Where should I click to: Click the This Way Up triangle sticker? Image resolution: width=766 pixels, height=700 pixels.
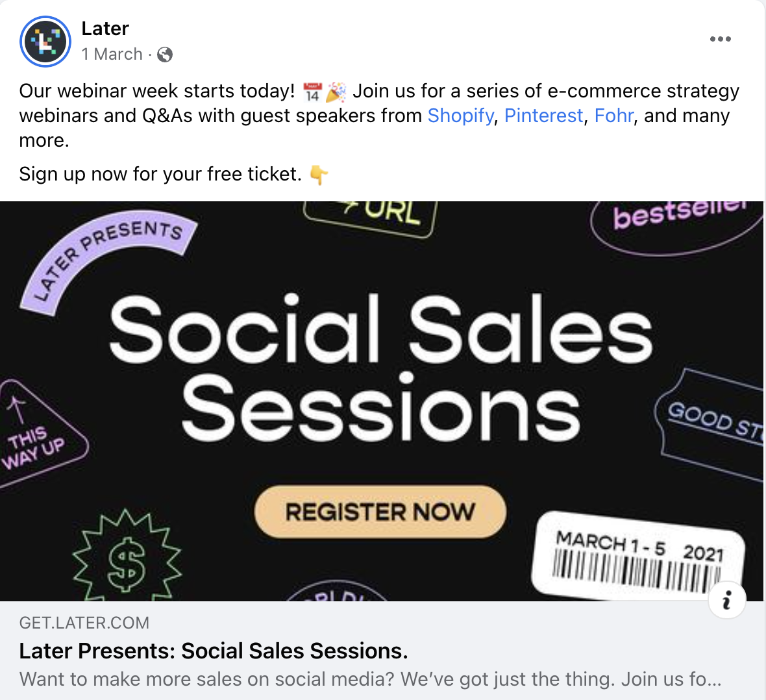click(39, 435)
